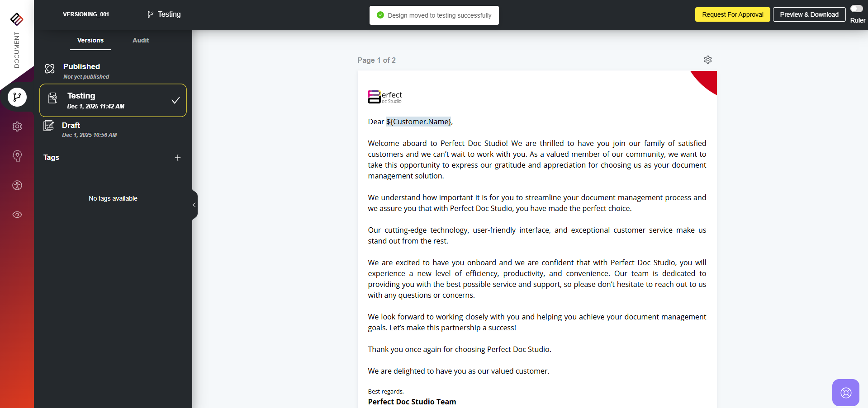868x408 pixels.
Task: Collapse the versions side panel
Action: 194,205
